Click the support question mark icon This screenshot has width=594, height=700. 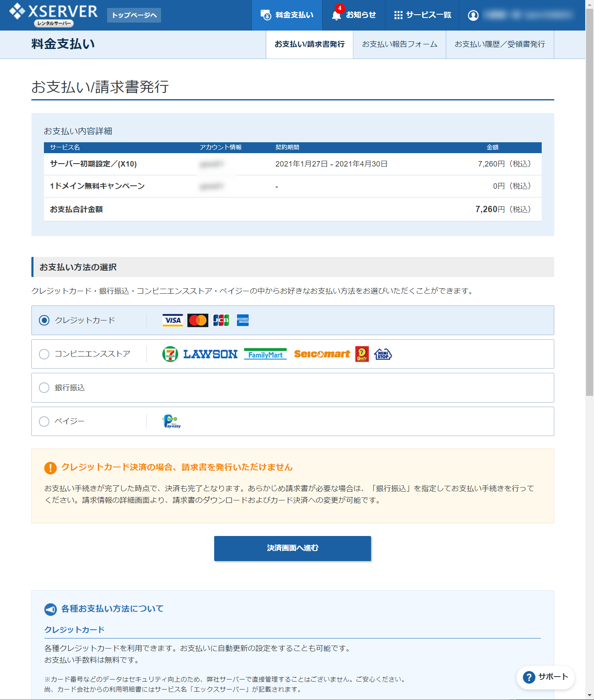click(x=529, y=677)
